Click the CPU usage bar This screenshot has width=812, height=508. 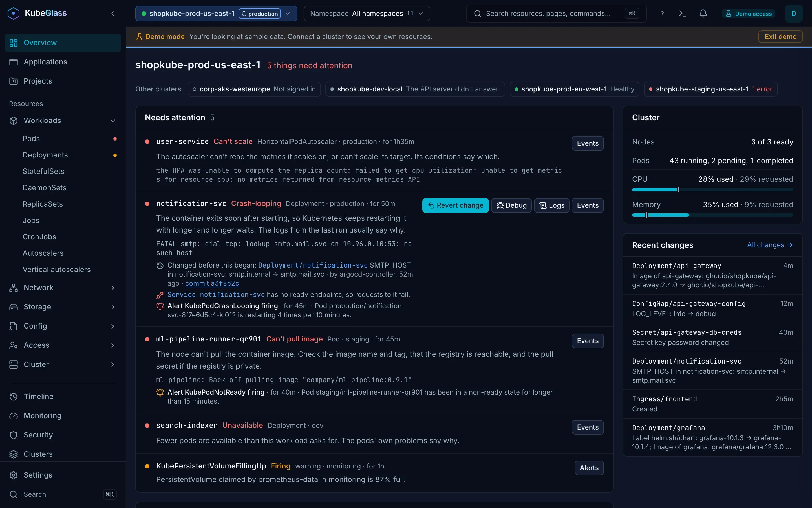tap(712, 190)
